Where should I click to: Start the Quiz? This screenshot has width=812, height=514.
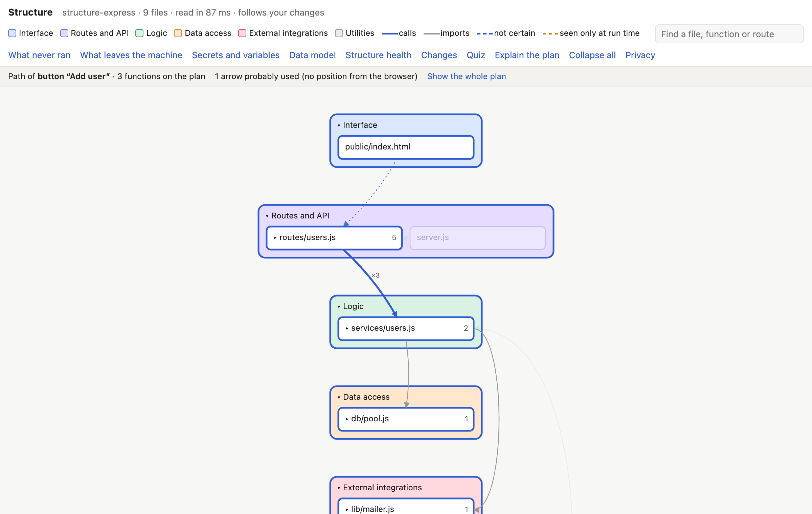pyautogui.click(x=476, y=55)
